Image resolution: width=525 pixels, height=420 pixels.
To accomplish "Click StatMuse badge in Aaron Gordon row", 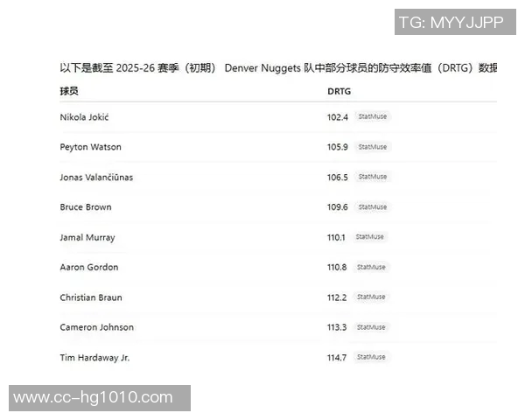I will (x=371, y=267).
